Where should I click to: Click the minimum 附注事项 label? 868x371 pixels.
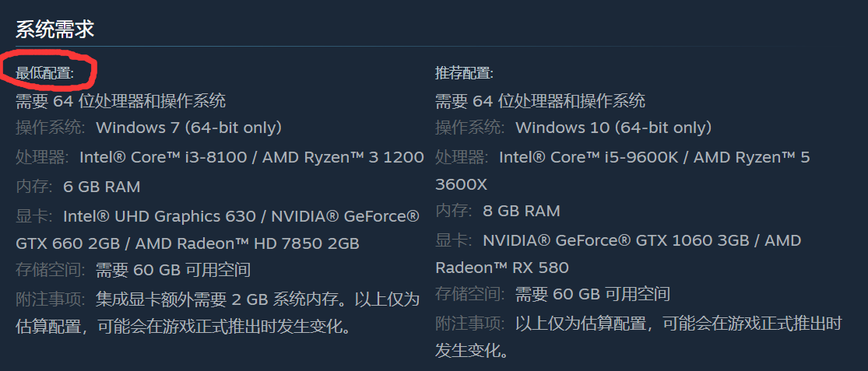tap(51, 299)
